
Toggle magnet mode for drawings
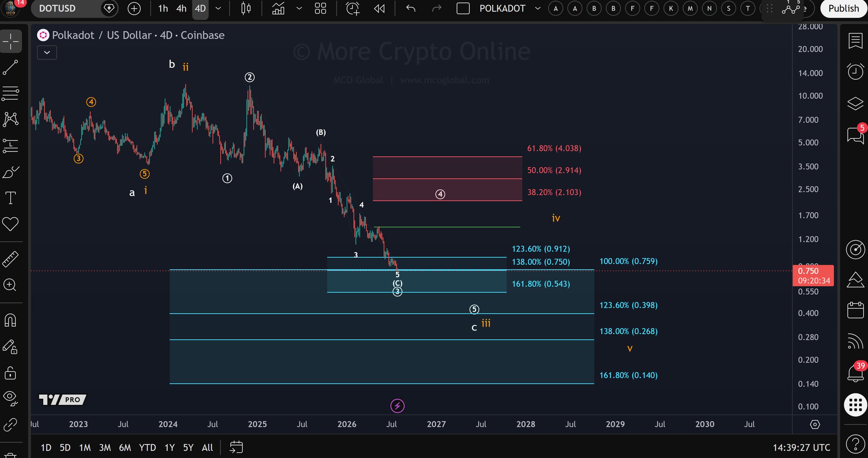point(11,320)
